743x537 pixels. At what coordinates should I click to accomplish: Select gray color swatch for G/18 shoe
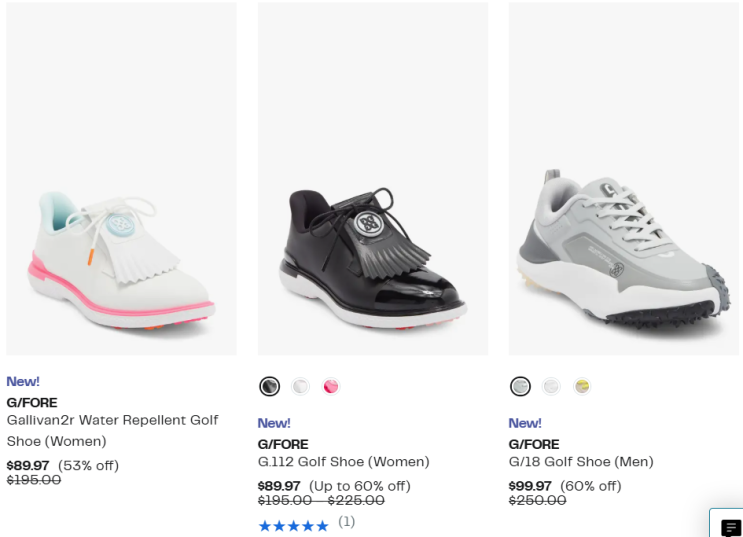[x=520, y=386]
